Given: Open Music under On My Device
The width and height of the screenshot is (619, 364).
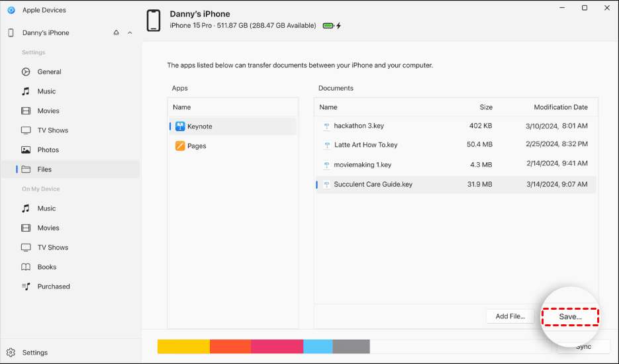Looking at the screenshot, I should [x=70, y=208].
